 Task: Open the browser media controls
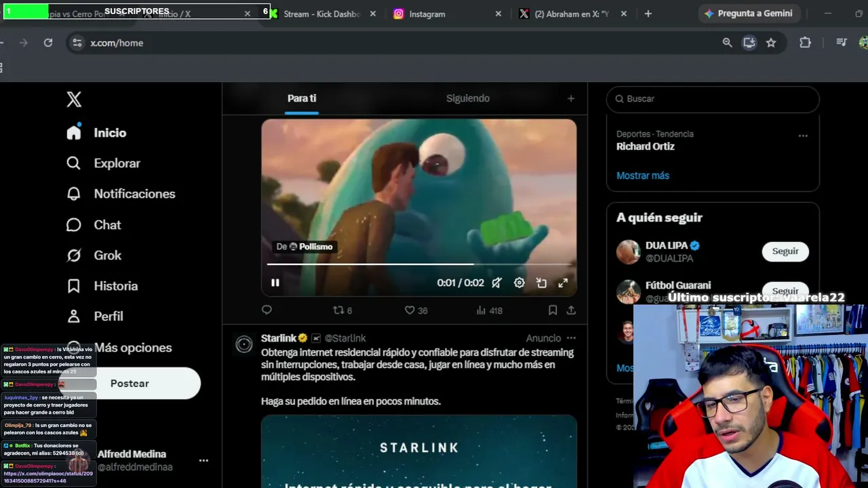842,43
